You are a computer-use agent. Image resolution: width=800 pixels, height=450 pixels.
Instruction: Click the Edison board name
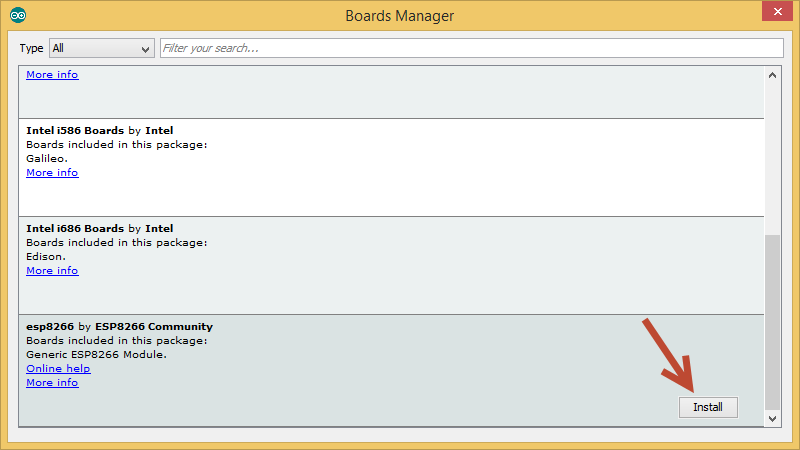click(x=46, y=257)
